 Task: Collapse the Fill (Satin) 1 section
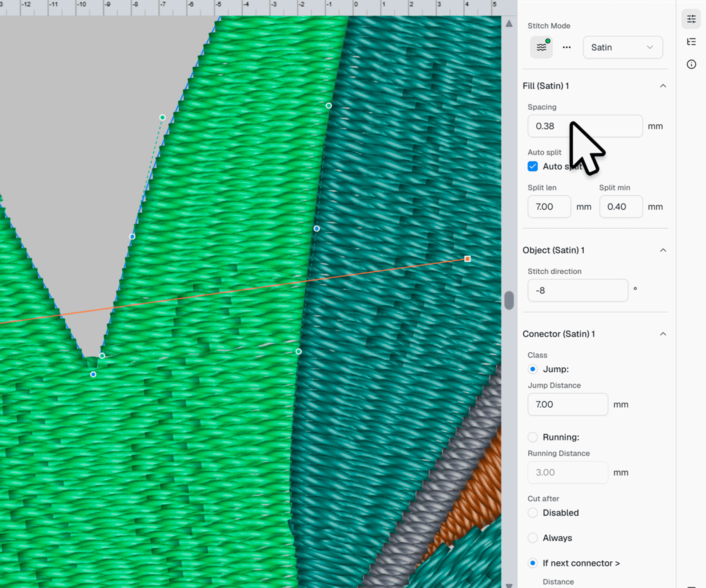[663, 86]
